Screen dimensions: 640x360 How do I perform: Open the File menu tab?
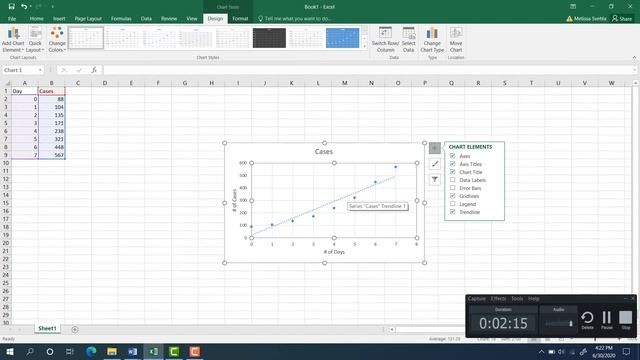click(x=12, y=19)
